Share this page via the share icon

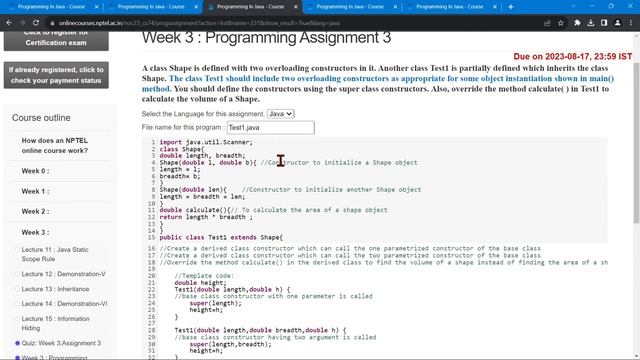coord(547,23)
